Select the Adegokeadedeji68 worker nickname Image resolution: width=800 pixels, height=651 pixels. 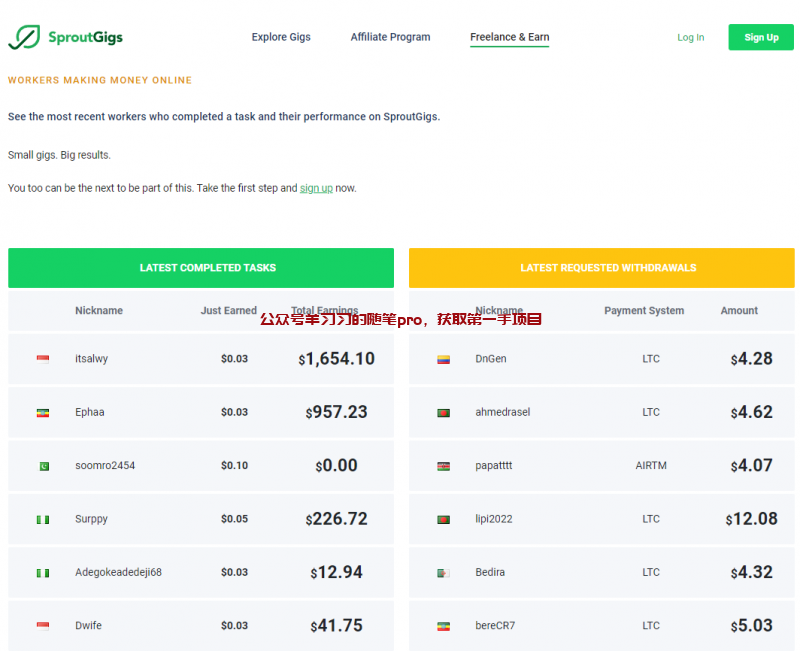point(118,573)
